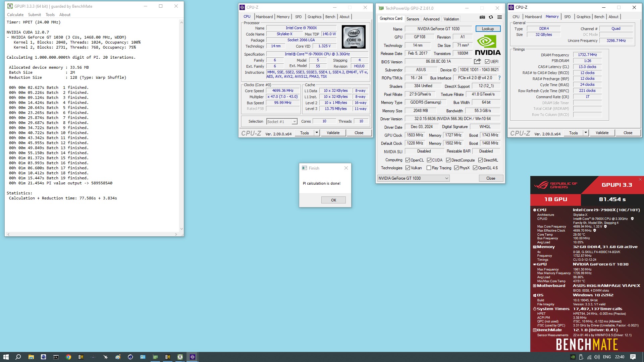Click the Bus Interface question mark icon

(499, 78)
